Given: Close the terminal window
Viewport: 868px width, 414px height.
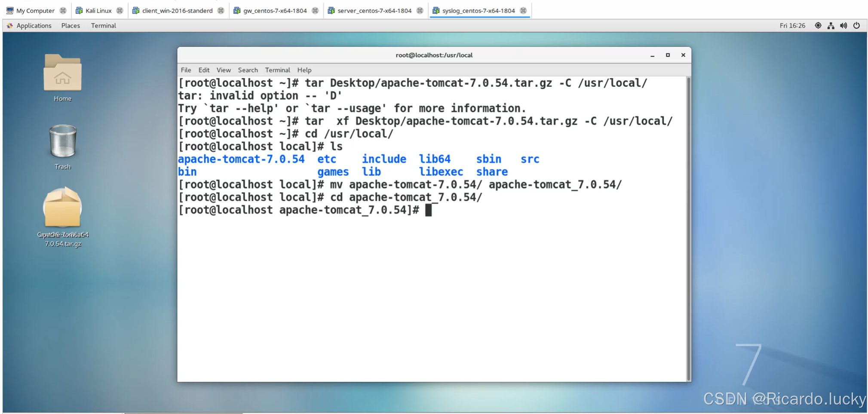Looking at the screenshot, I should [x=683, y=55].
